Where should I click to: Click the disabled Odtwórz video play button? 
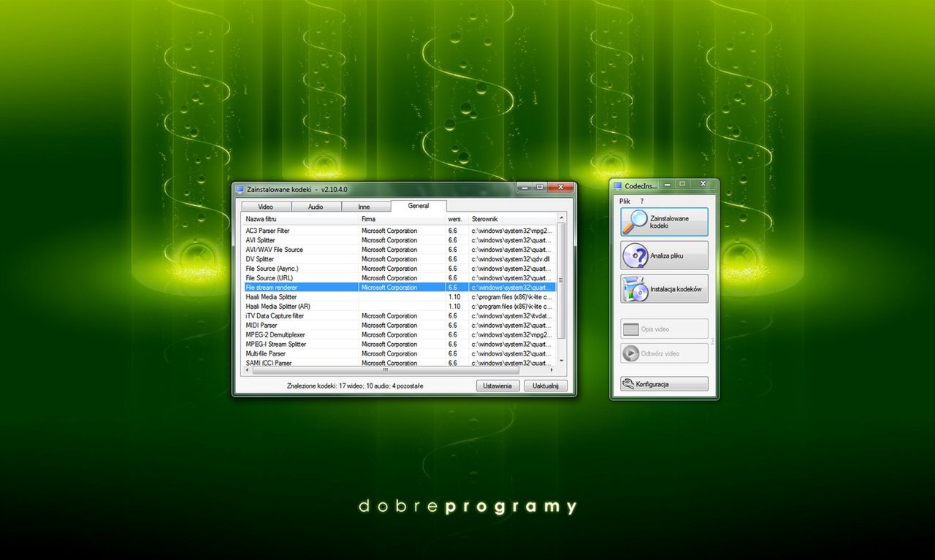click(664, 353)
